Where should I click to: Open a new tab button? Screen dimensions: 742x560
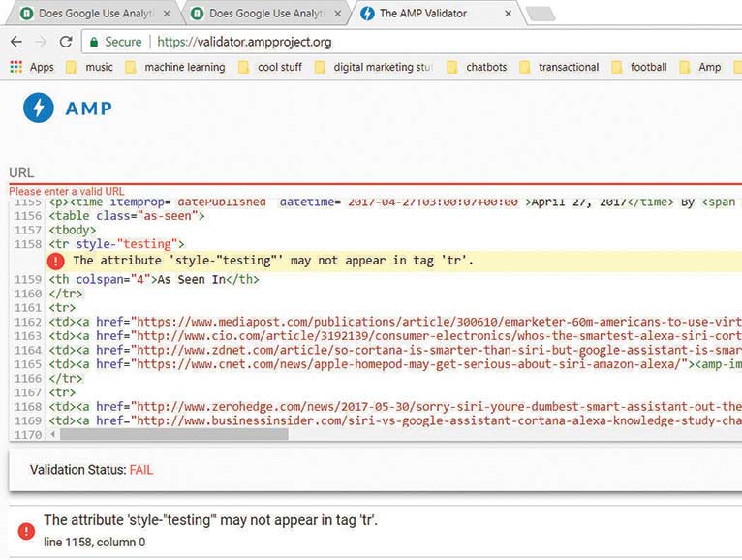coord(541,14)
